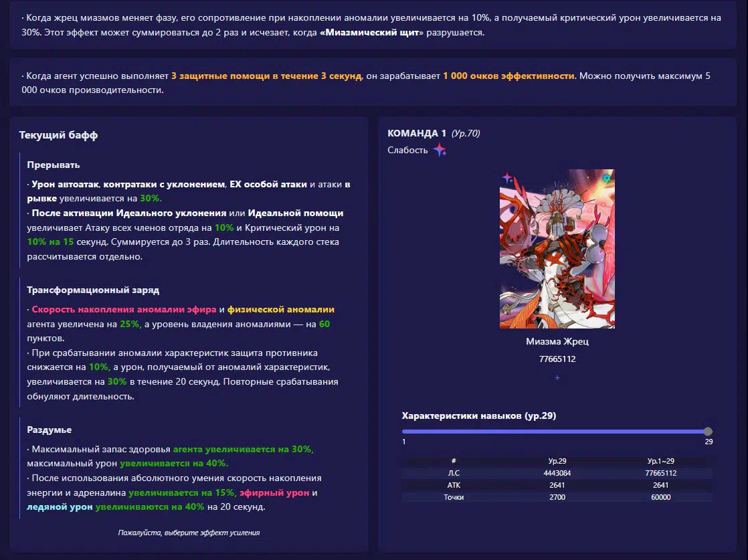Click the 2700 points cell
This screenshot has width=748, height=560.
pyautogui.click(x=557, y=497)
